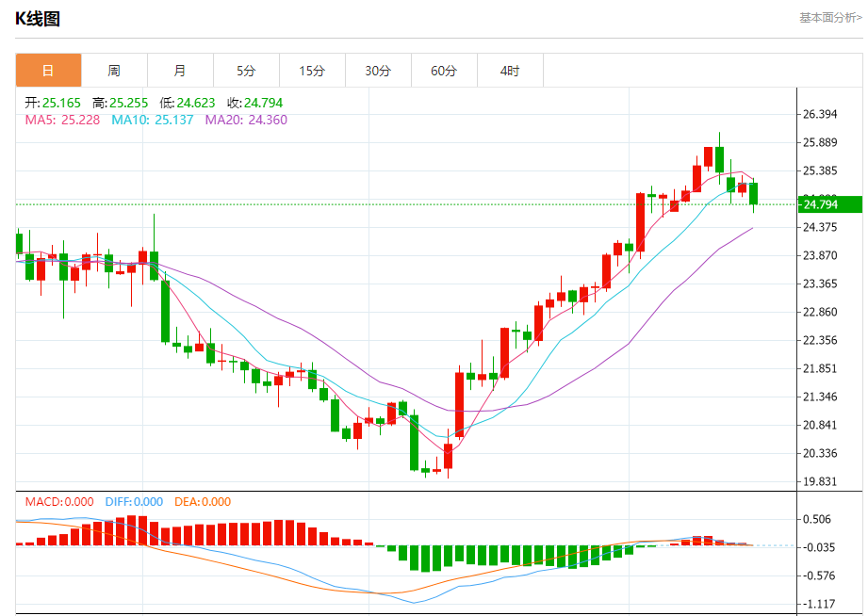Click the 开:25.165 open value
Image resolution: width=868 pixels, height=616 pixels.
point(53,103)
